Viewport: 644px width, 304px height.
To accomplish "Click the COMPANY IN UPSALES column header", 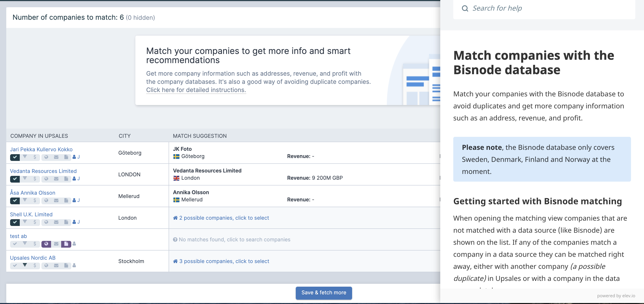I will pyautogui.click(x=39, y=136).
